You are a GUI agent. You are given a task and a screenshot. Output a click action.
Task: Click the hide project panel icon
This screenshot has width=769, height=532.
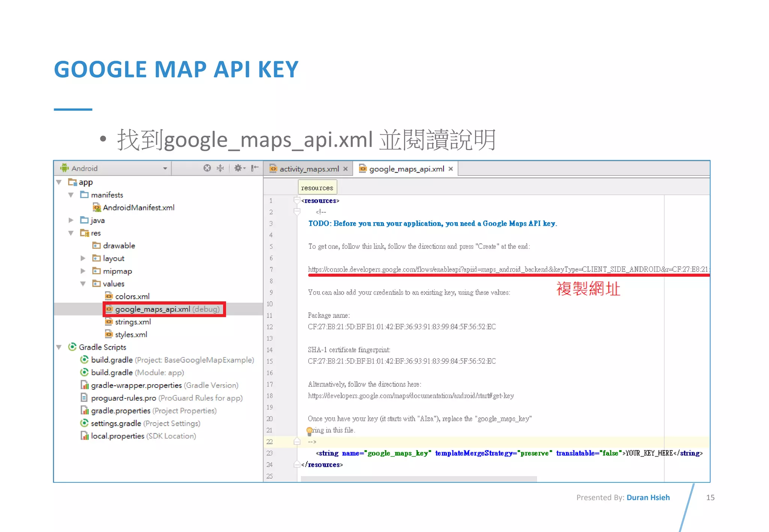(255, 168)
